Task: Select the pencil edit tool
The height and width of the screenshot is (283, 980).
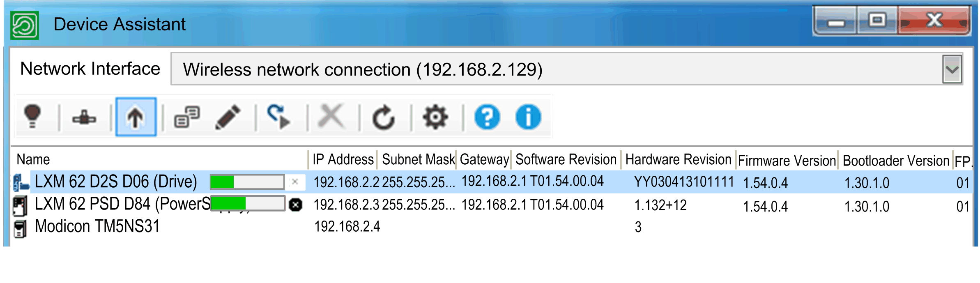Action: pyautogui.click(x=228, y=117)
